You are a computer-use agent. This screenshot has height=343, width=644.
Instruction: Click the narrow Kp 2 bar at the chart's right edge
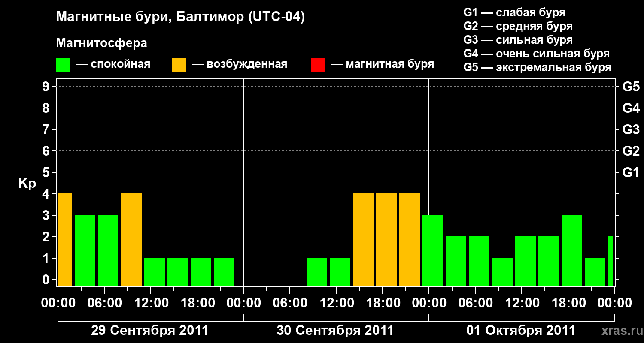611,262
